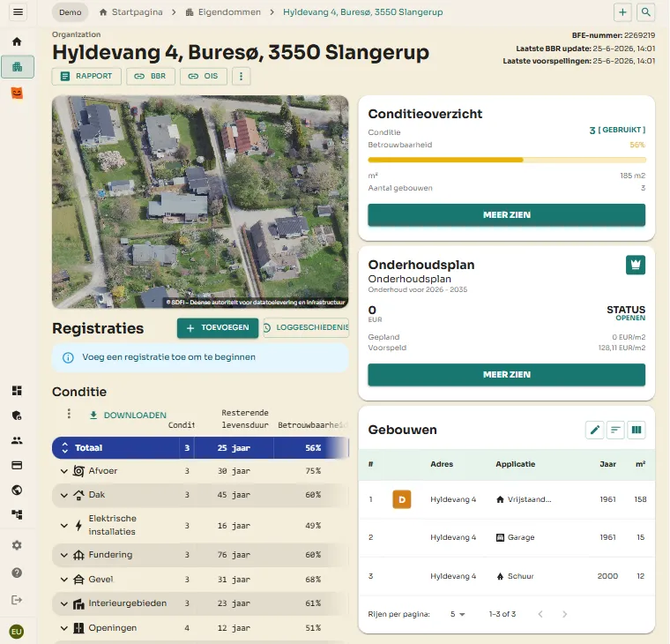Screen dimensions: 670x644
Task: Open the rows per page dropdown
Action: (458, 614)
